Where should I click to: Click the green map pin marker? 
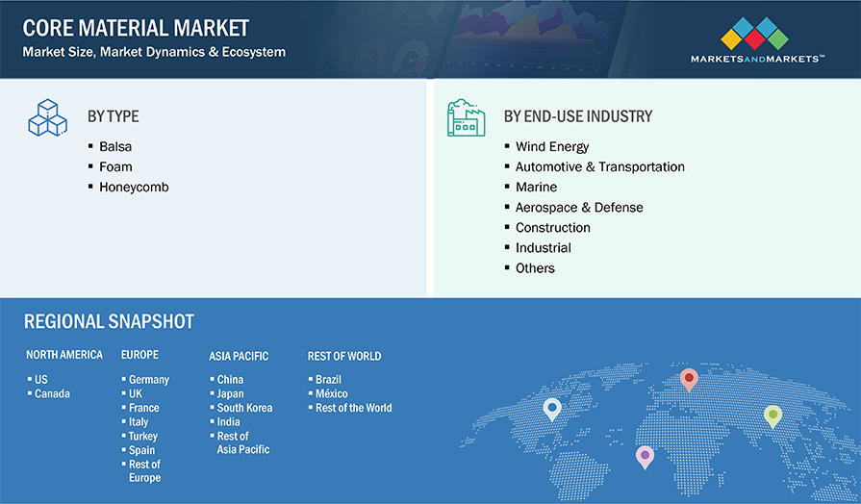(x=772, y=416)
